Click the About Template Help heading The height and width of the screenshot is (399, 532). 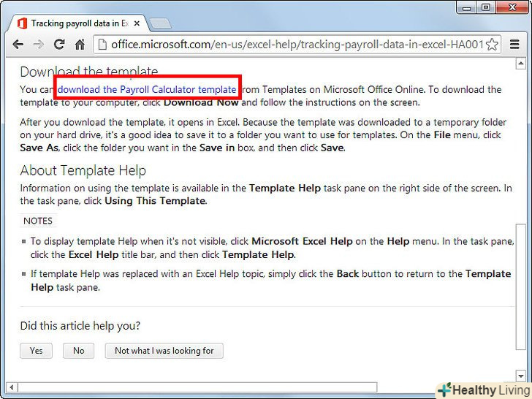click(83, 170)
